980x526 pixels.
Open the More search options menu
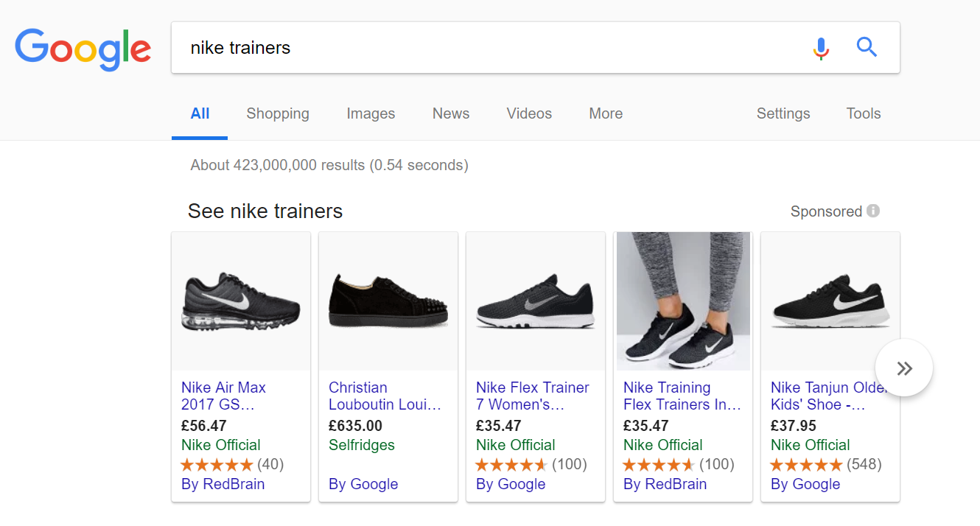[x=606, y=113]
